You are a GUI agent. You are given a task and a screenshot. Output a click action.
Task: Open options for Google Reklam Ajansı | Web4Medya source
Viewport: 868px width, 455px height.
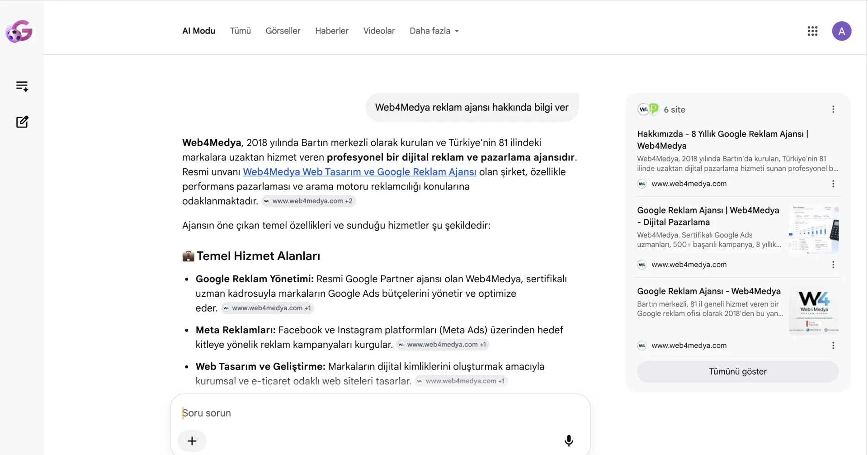click(x=833, y=265)
